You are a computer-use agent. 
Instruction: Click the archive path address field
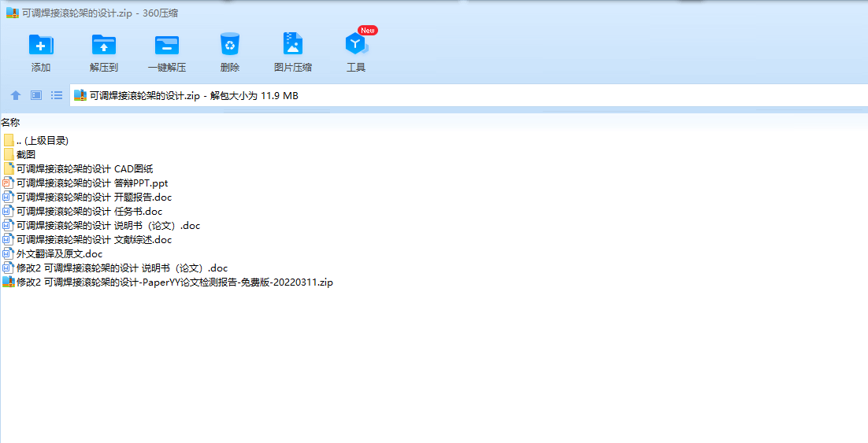pos(469,96)
